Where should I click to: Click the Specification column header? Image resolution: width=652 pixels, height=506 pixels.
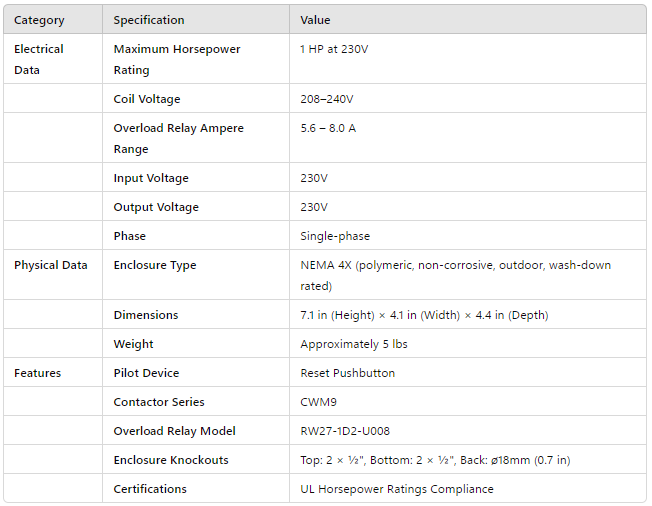point(149,20)
